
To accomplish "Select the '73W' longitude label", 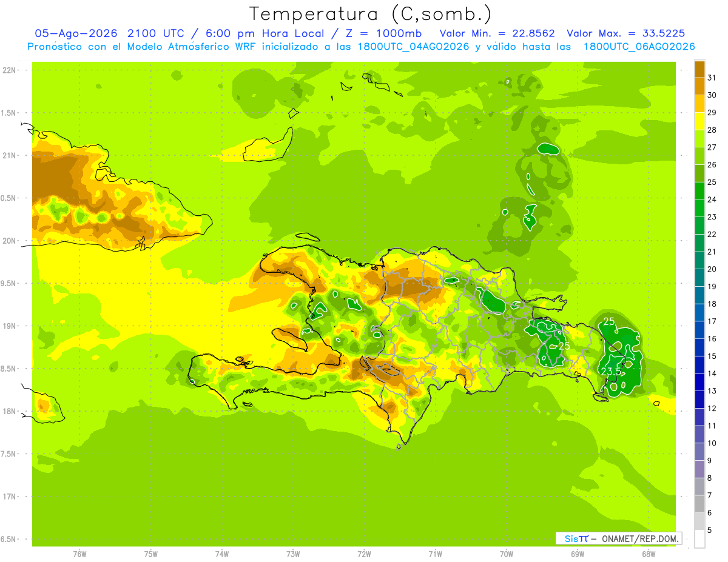I will click(x=293, y=554).
